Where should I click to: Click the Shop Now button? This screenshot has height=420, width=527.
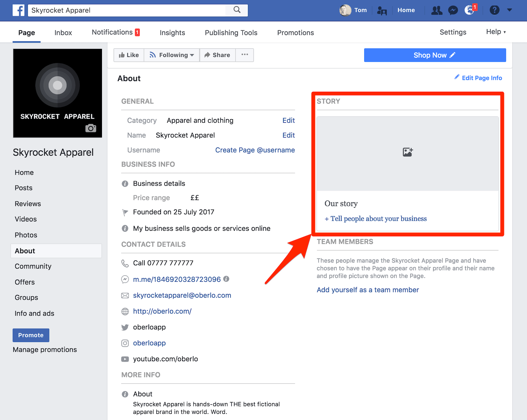click(435, 55)
